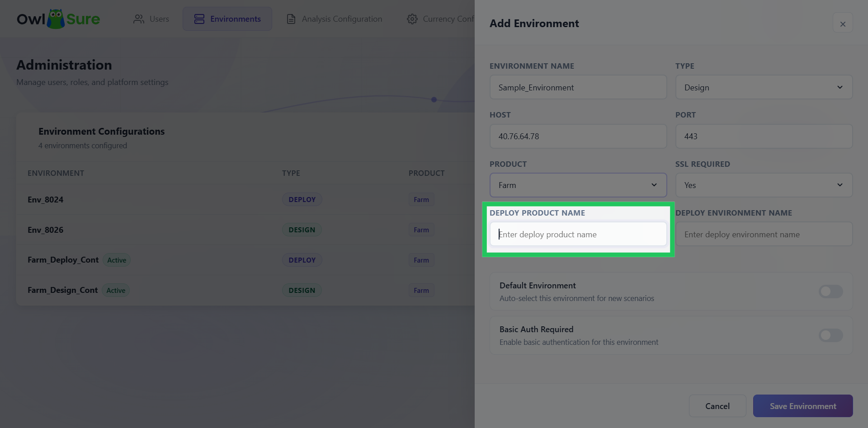Switch to the Users tab
The width and height of the screenshot is (868, 428).
(151, 19)
